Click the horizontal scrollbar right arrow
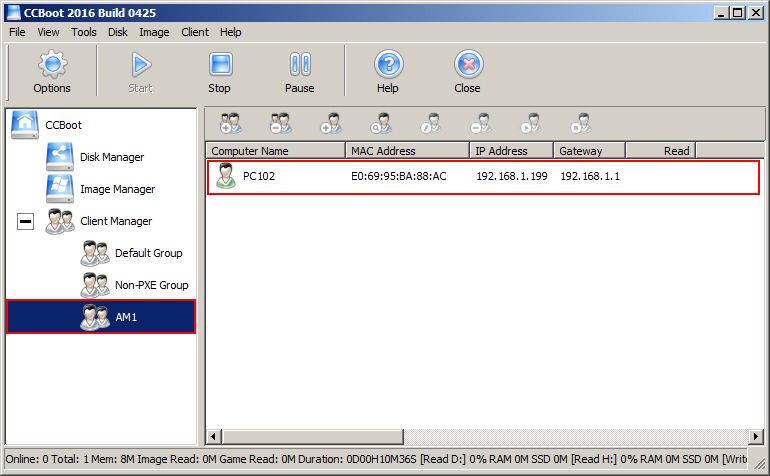 (x=756, y=436)
